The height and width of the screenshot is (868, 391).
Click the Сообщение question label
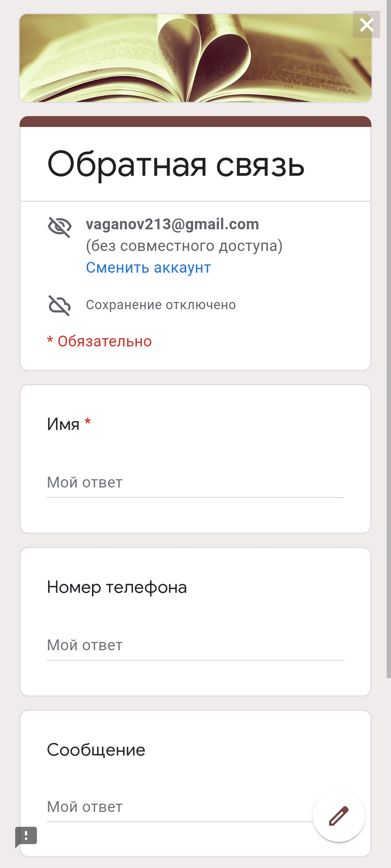(96, 750)
